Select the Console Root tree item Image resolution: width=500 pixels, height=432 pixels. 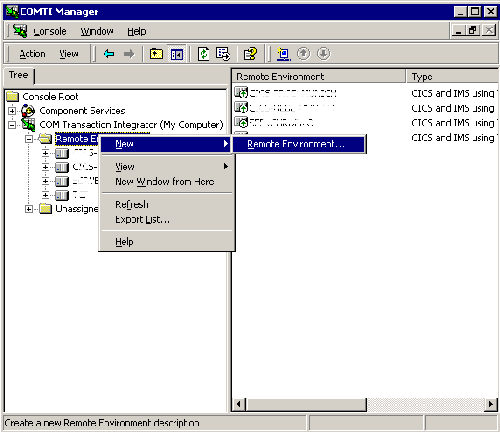[x=50, y=97]
